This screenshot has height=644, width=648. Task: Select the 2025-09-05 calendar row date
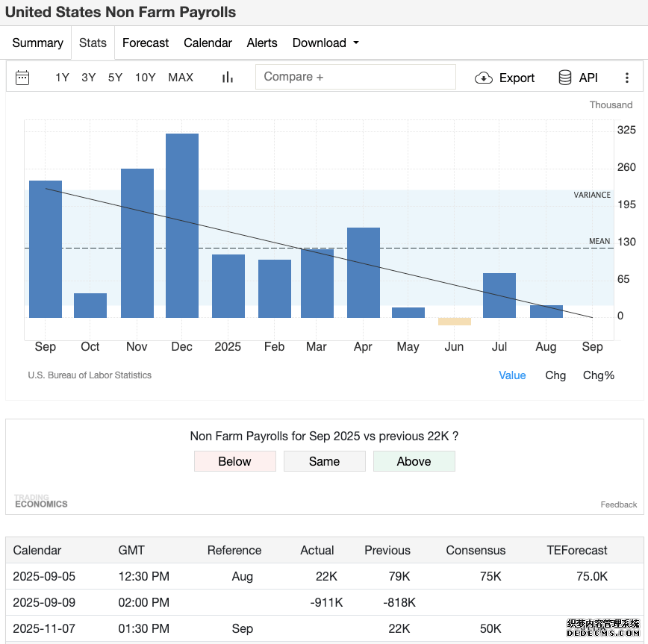tap(44, 576)
